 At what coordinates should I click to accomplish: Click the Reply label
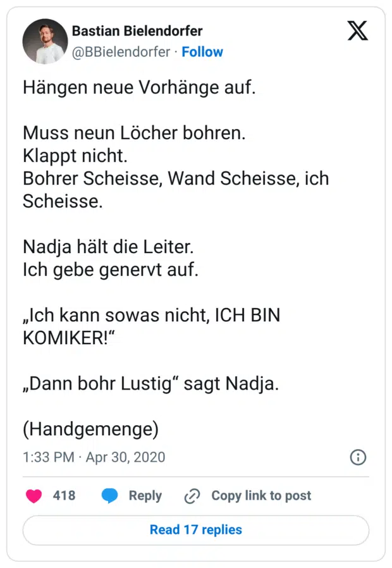pyautogui.click(x=145, y=496)
